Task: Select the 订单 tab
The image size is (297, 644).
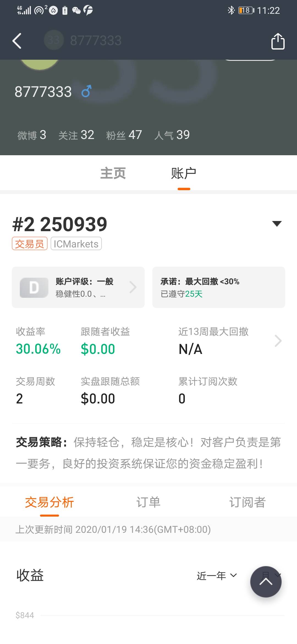Action: click(148, 502)
